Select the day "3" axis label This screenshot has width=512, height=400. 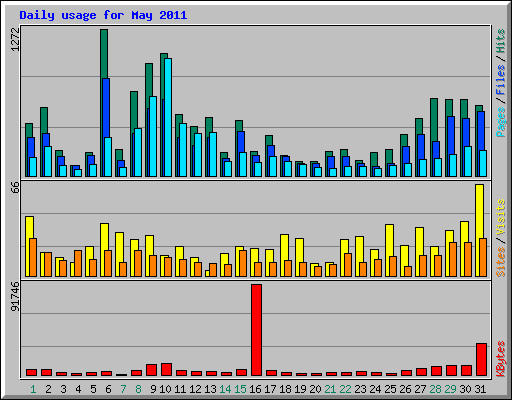coord(63,389)
